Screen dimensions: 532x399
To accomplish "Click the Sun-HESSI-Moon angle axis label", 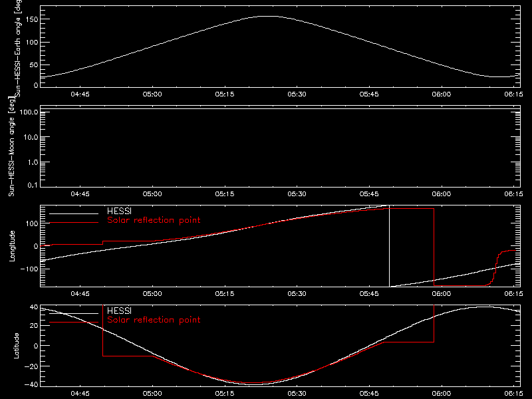I will click(x=11, y=146).
